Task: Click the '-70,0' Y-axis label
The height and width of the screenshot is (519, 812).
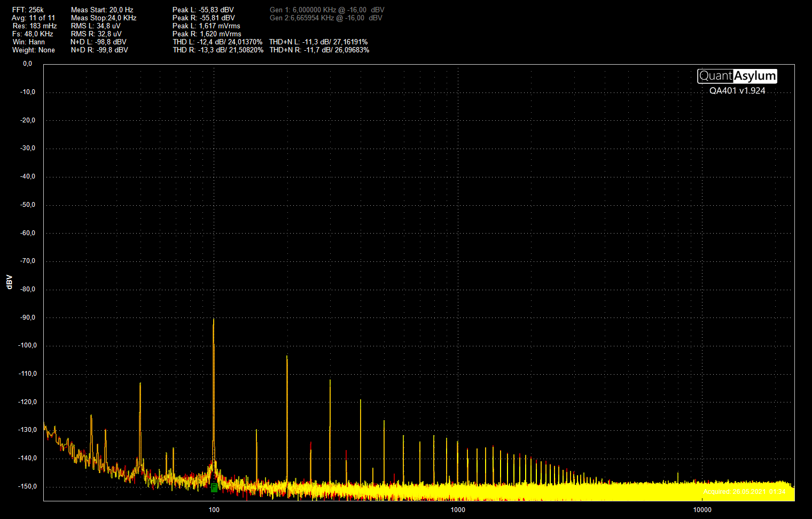Action: click(28, 261)
